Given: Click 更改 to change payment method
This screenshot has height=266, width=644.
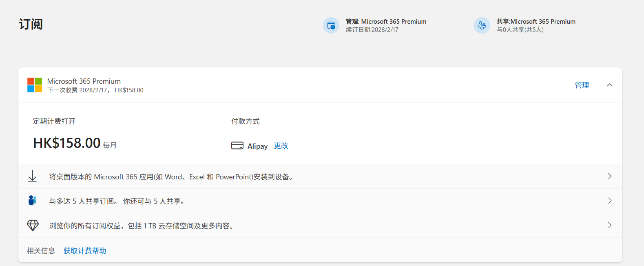Looking at the screenshot, I should point(281,146).
